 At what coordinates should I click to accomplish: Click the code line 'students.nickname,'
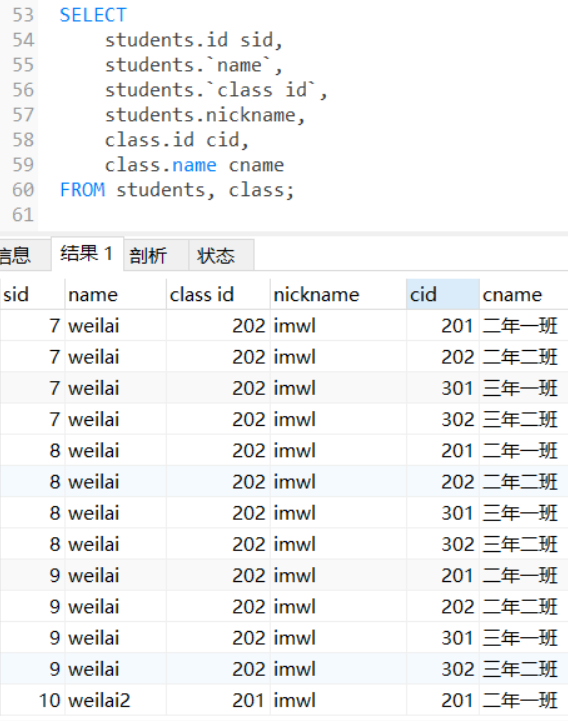pyautogui.click(x=205, y=114)
